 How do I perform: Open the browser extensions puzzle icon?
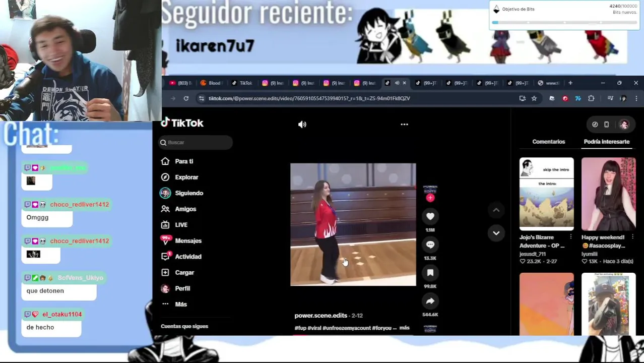(591, 98)
